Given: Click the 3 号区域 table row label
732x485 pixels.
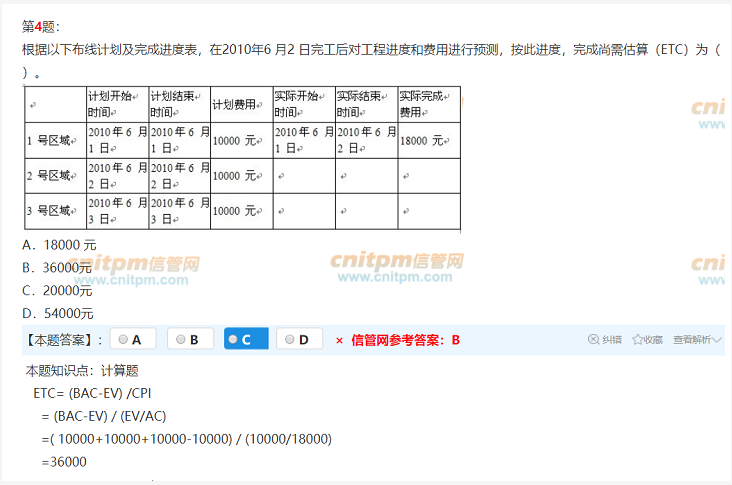Looking at the screenshot, I should click(x=50, y=211).
